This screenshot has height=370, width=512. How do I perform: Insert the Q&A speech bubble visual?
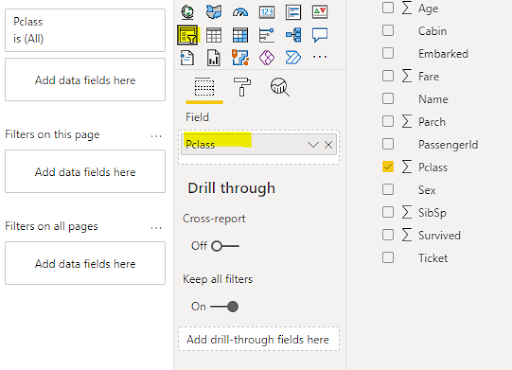pos(320,35)
